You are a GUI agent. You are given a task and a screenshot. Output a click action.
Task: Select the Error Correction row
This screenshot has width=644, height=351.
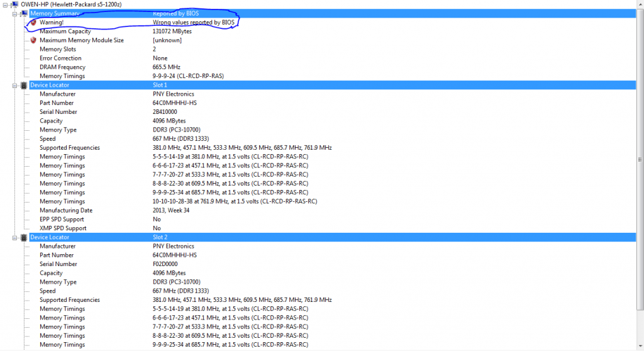coord(60,58)
